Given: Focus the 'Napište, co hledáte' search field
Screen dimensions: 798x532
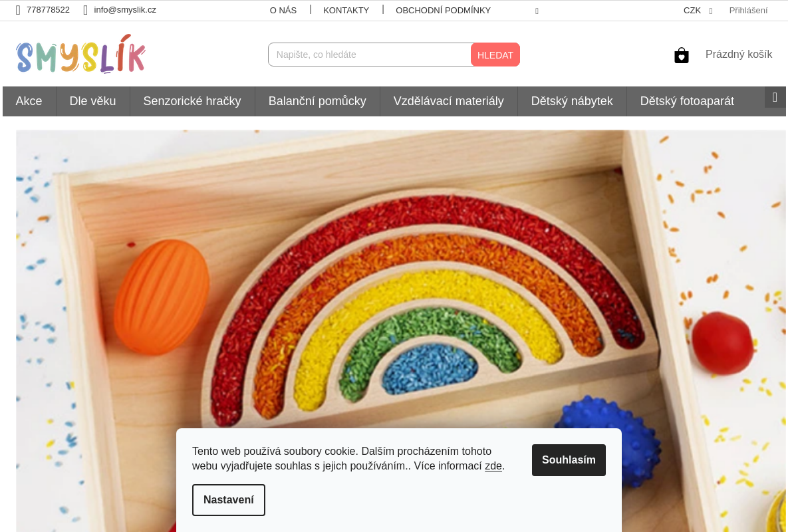Looking at the screenshot, I should 370,55.
